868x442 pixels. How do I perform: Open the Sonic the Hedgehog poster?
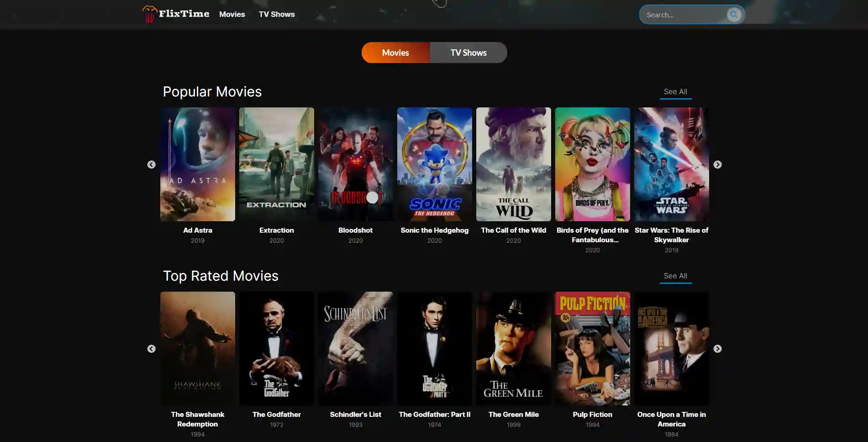435,164
